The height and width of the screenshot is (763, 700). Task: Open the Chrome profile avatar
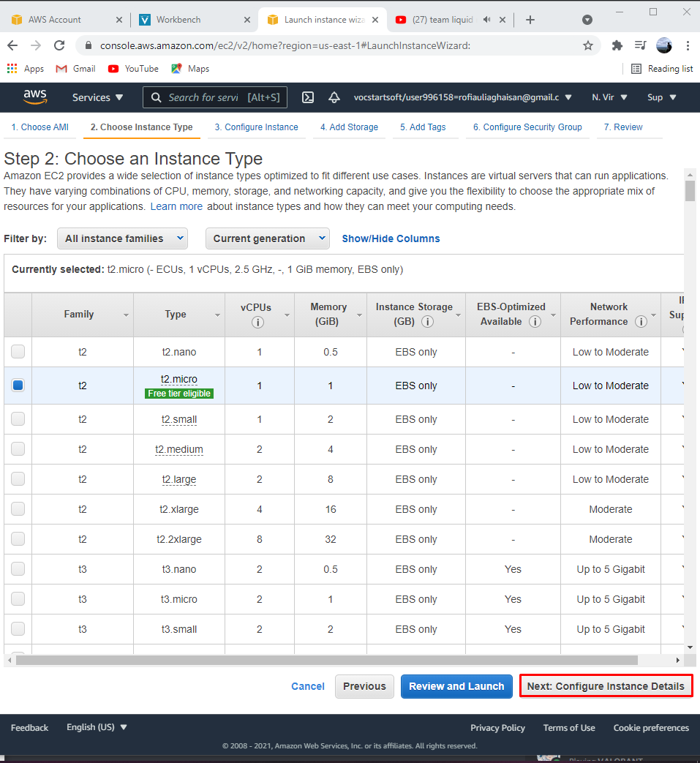click(664, 45)
